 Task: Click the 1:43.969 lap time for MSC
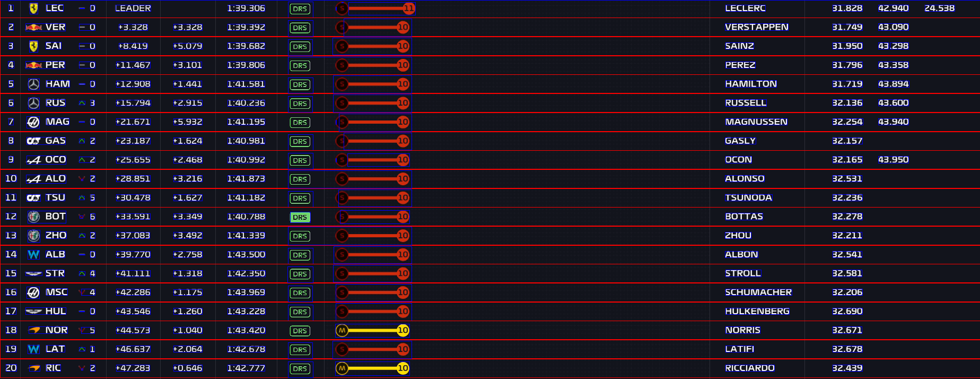[x=246, y=292]
